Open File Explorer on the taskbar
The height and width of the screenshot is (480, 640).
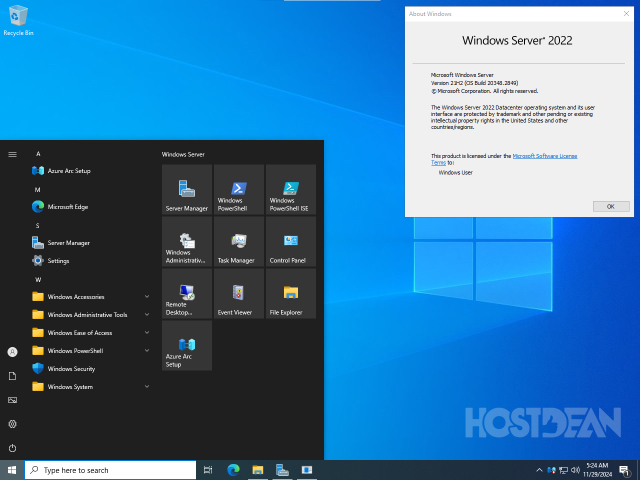tap(258, 470)
